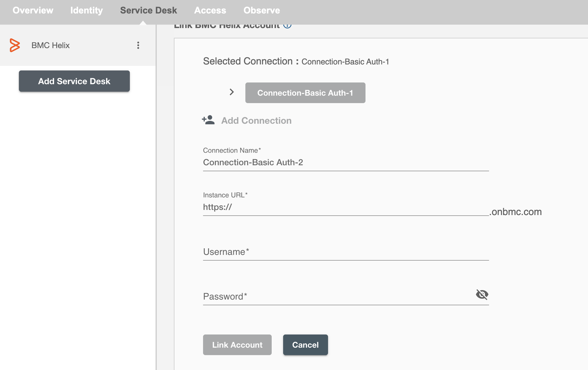Open the Overview tab
Viewport: 588px width, 370px height.
point(33,10)
